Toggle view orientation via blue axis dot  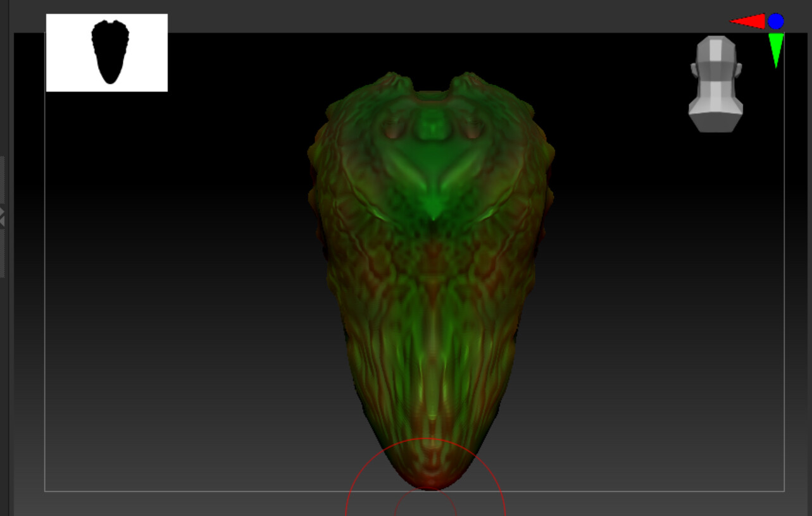(x=775, y=21)
